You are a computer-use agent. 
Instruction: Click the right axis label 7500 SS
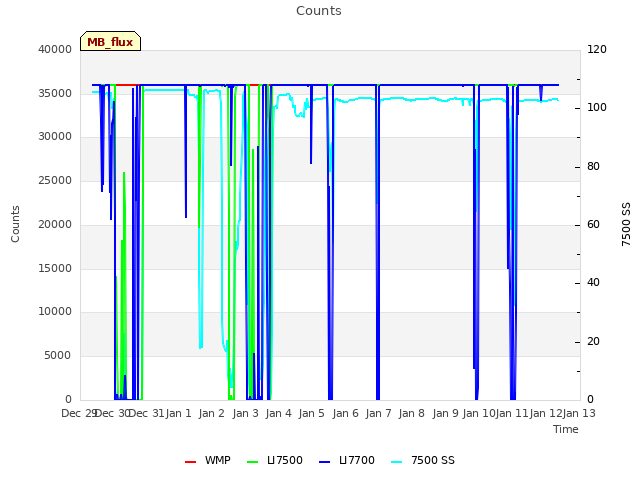626,224
